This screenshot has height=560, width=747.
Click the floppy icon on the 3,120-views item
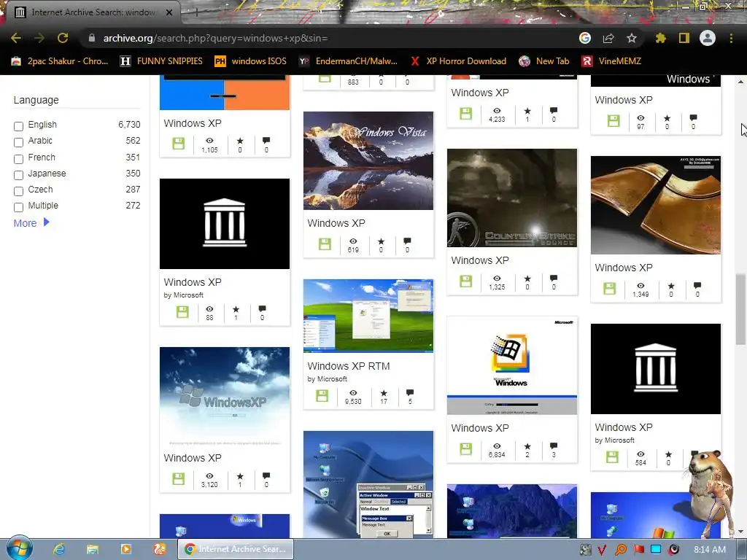(x=178, y=478)
